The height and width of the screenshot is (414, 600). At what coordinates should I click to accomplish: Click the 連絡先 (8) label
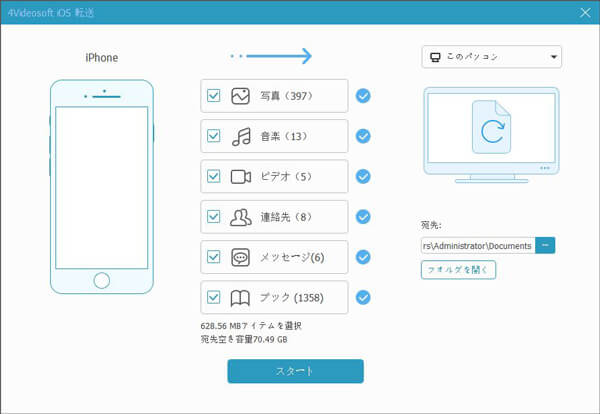(x=286, y=217)
